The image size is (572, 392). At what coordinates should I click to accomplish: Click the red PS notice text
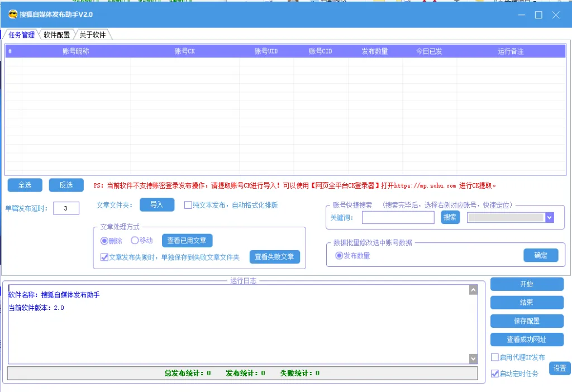coord(295,185)
